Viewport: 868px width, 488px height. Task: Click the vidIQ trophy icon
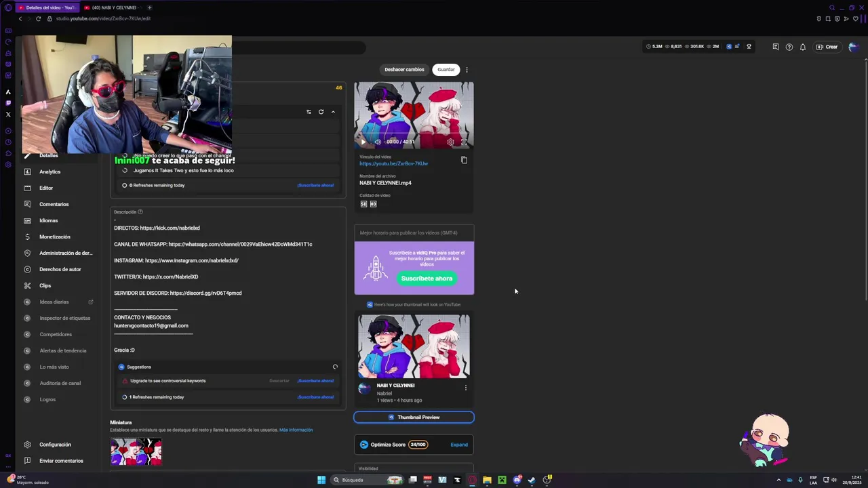click(749, 47)
